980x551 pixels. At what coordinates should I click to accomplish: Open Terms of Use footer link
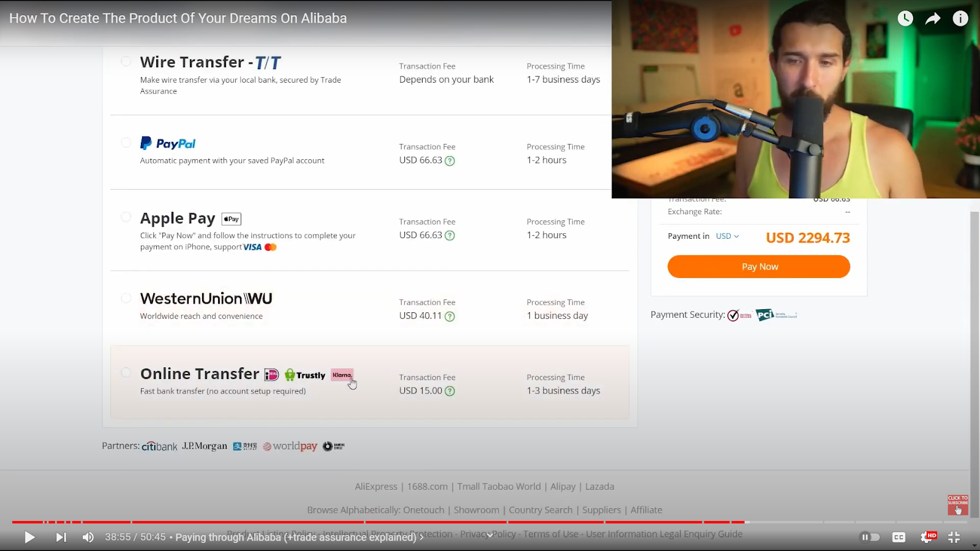pyautogui.click(x=551, y=534)
